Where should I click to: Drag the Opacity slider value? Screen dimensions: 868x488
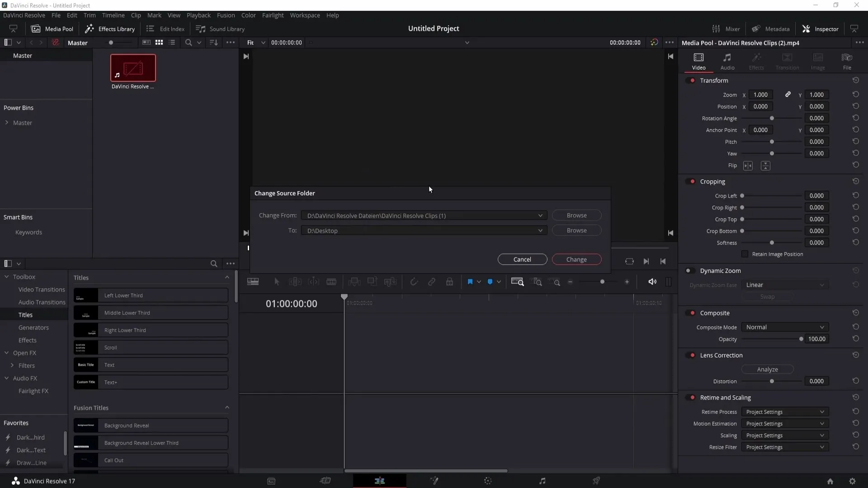(x=801, y=339)
